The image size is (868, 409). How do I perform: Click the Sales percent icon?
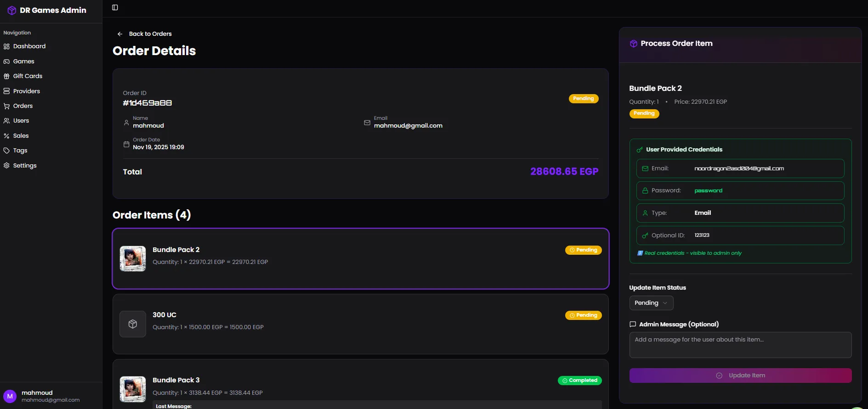(6, 136)
